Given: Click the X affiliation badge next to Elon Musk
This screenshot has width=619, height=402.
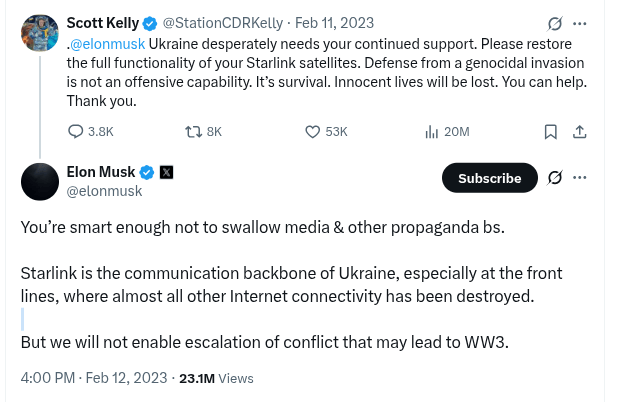Looking at the screenshot, I should click(x=166, y=172).
